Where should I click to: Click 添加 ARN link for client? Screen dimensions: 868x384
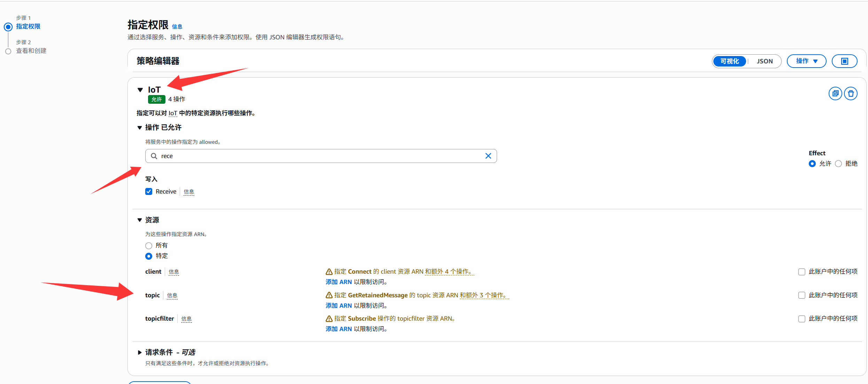339,282
